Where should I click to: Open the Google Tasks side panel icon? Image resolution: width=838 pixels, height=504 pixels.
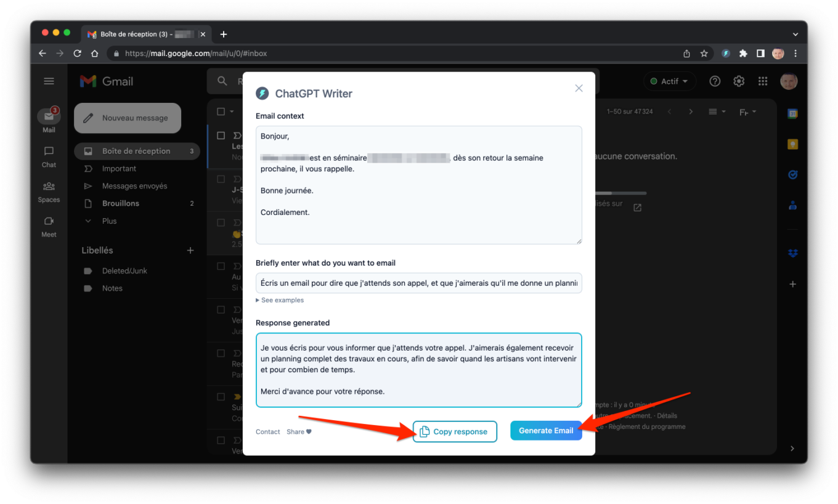(793, 175)
